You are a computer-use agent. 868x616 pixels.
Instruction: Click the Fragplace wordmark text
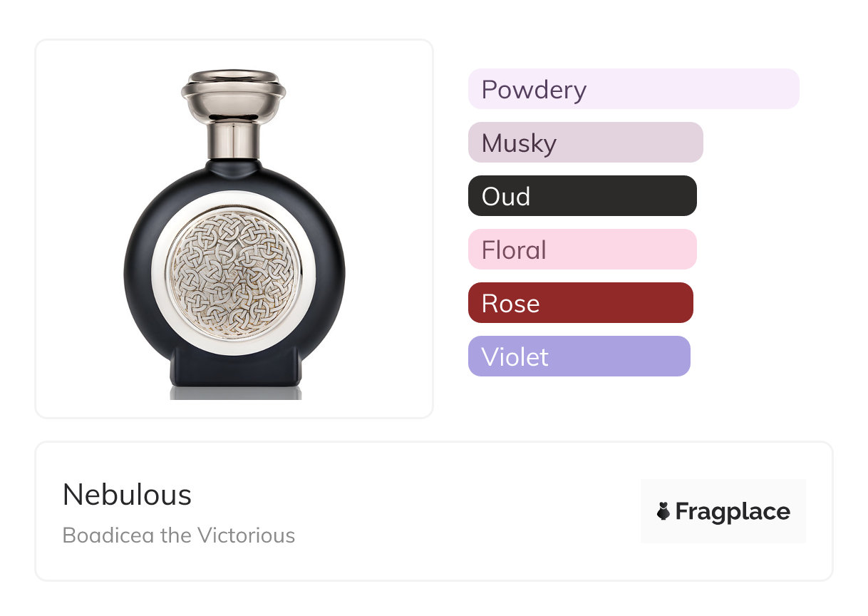[733, 511]
